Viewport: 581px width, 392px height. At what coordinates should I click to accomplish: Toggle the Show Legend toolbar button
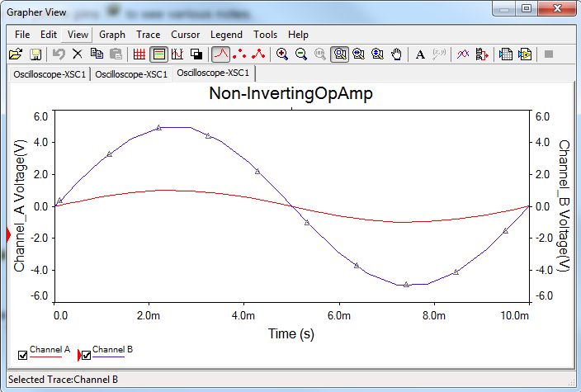coord(158,54)
